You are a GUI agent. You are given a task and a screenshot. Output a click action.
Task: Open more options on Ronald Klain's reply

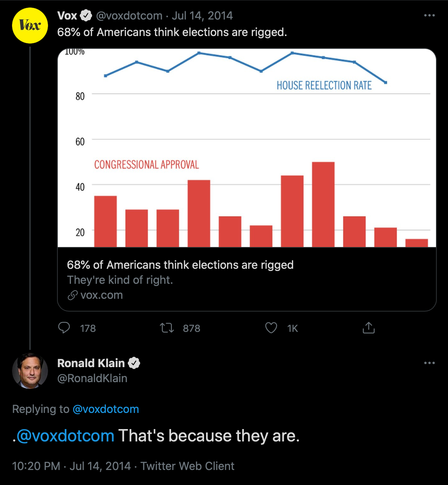(x=429, y=363)
